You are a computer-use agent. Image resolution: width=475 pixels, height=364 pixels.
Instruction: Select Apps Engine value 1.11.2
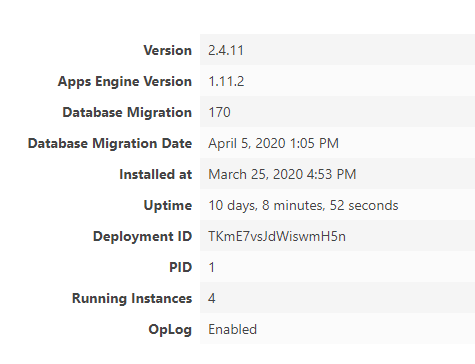(226, 81)
